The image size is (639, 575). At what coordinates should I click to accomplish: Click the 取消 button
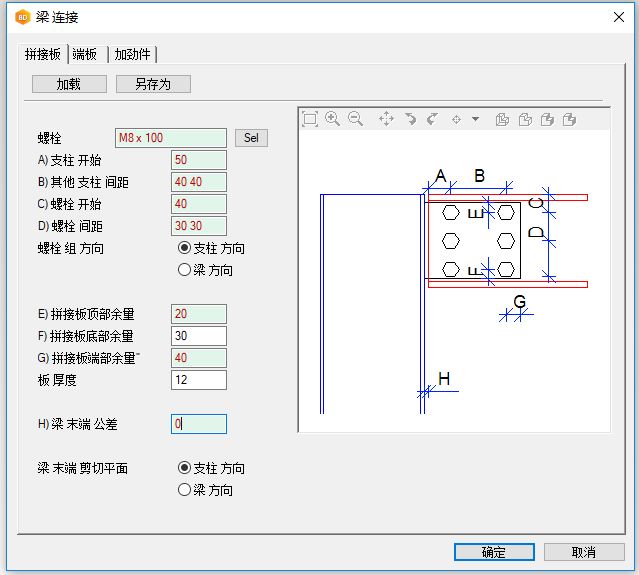click(x=584, y=552)
